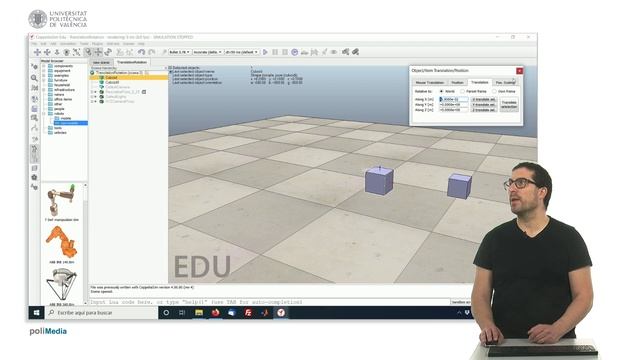Click the Translate selection button
640x360 pixels.
tap(509, 104)
